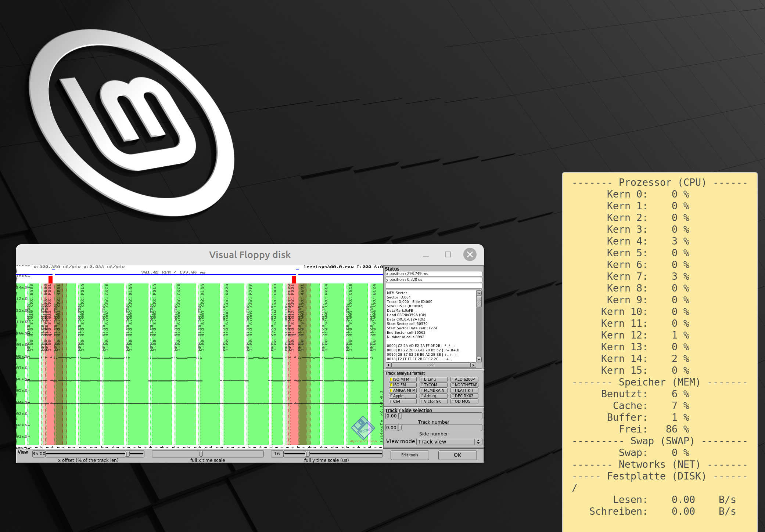Enable TYCOM track analysis format
Image resolution: width=765 pixels, height=532 pixels.
pyautogui.click(x=434, y=385)
